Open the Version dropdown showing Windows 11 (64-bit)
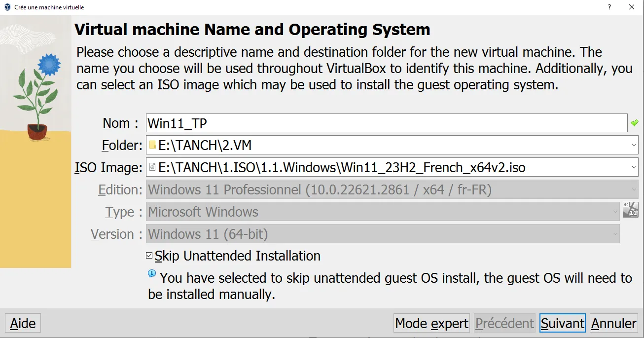644x338 pixels. (x=383, y=234)
